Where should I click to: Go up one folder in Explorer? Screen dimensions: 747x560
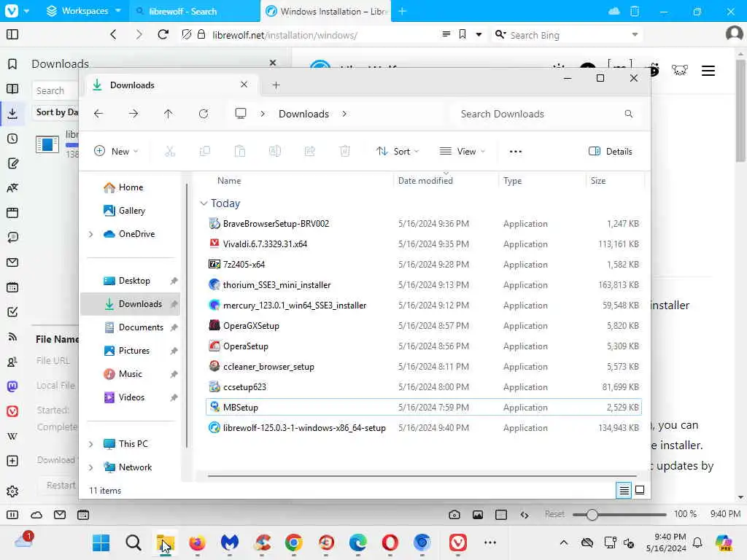pyautogui.click(x=169, y=114)
